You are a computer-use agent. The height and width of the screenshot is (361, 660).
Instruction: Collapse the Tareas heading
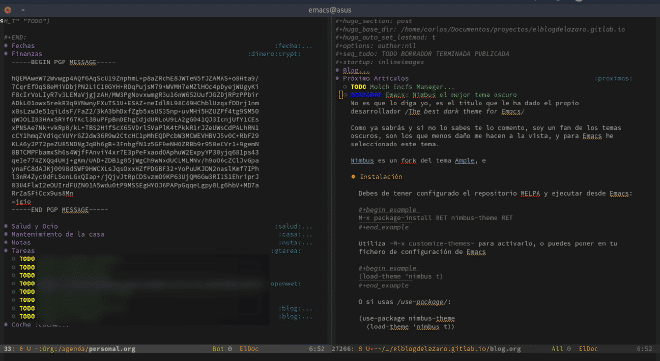point(23,251)
